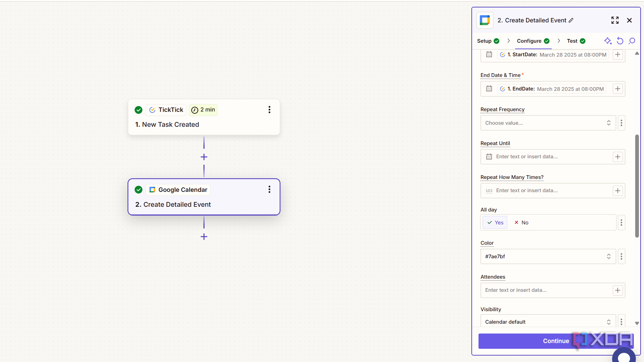
Task: Click the Google Calendar app label chip
Action: (x=178, y=190)
